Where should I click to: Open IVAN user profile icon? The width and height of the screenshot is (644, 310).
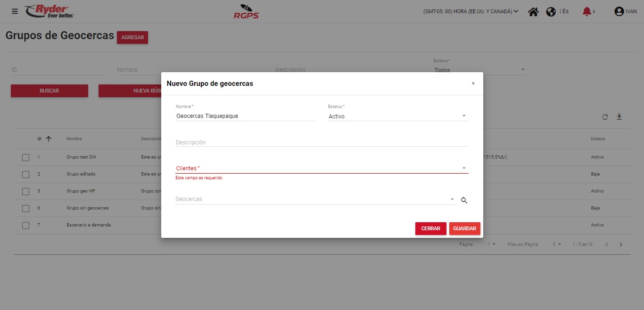(x=619, y=12)
